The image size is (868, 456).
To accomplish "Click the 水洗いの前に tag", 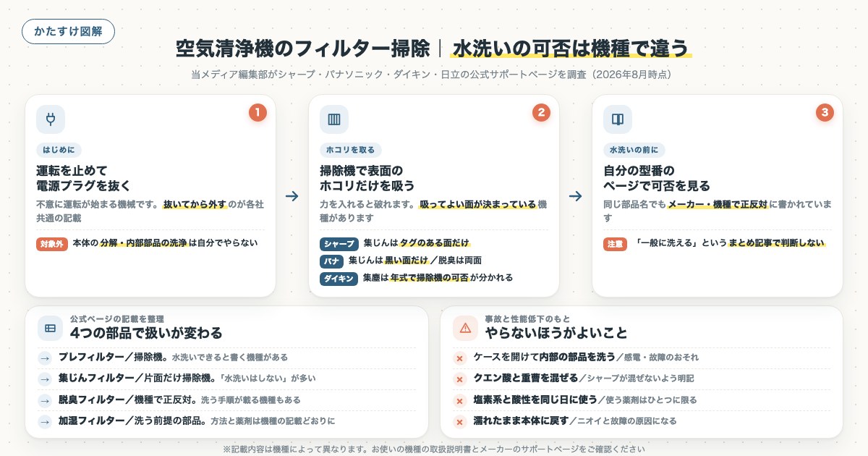I will [x=634, y=151].
